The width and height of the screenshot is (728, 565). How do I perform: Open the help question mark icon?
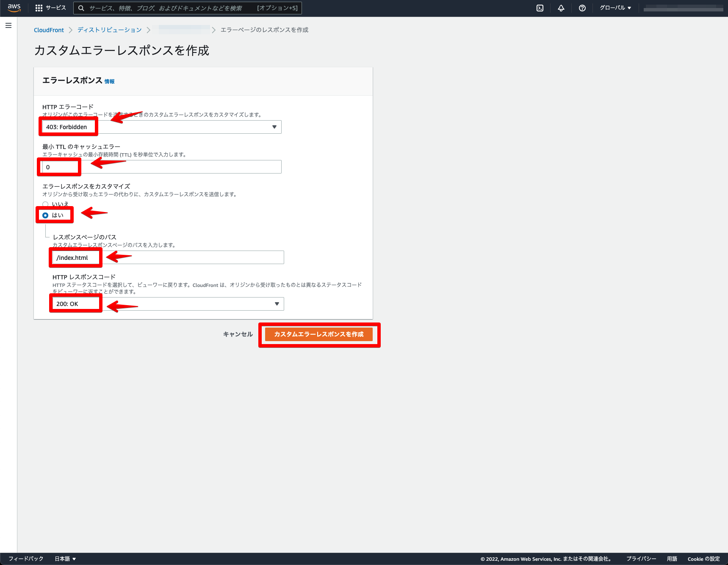point(582,8)
